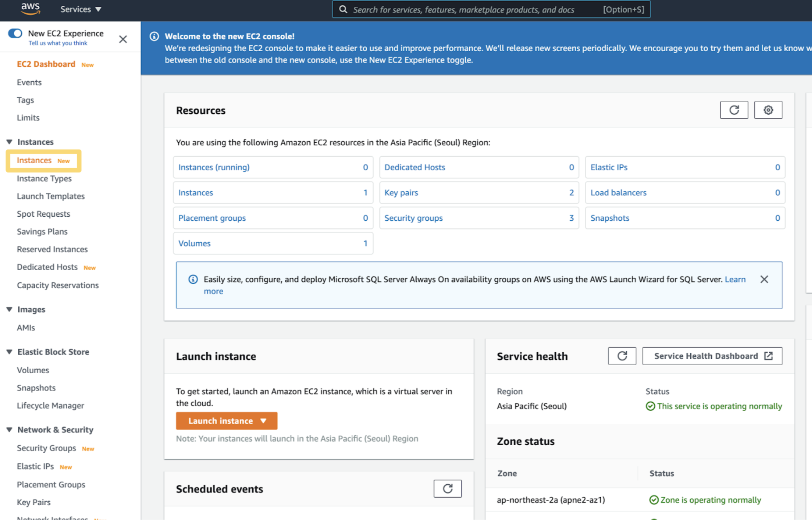
Task: Open Lifecycle Manager in sidebar
Action: click(50, 406)
